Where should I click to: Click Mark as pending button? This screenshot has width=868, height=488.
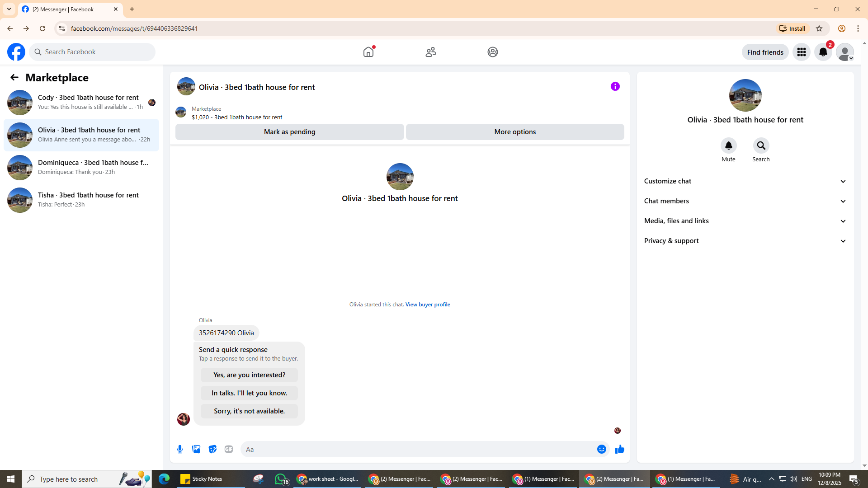(x=289, y=132)
